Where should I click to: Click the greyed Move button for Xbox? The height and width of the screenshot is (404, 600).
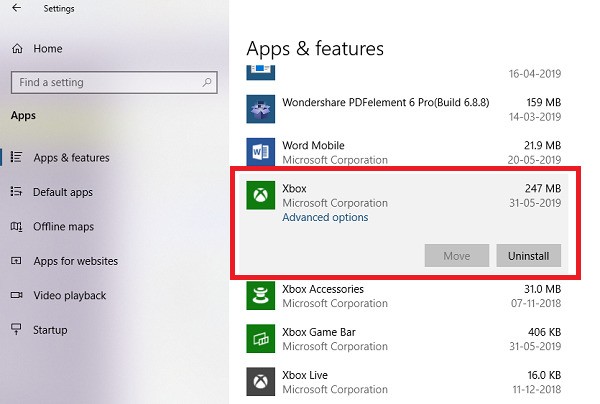(457, 256)
